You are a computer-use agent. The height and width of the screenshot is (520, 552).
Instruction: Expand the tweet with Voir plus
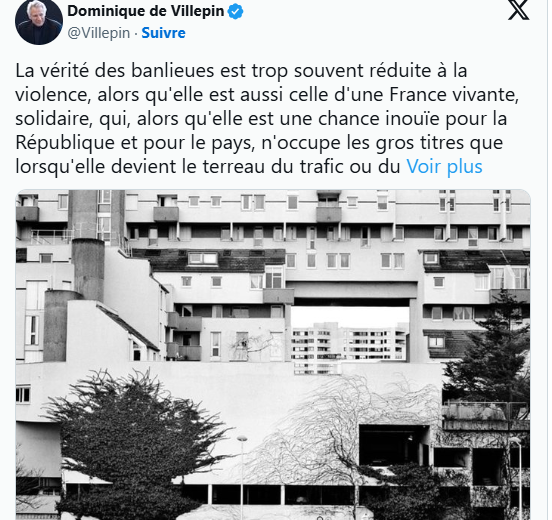[444, 166]
